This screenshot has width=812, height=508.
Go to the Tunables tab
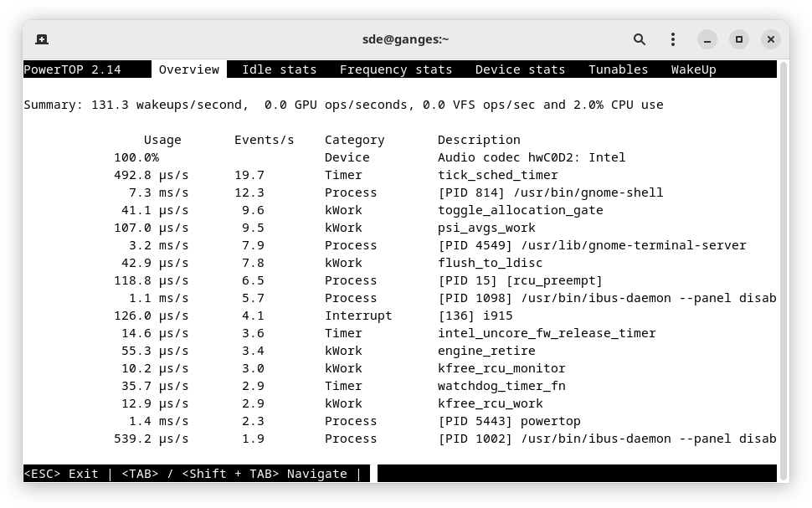pos(618,69)
